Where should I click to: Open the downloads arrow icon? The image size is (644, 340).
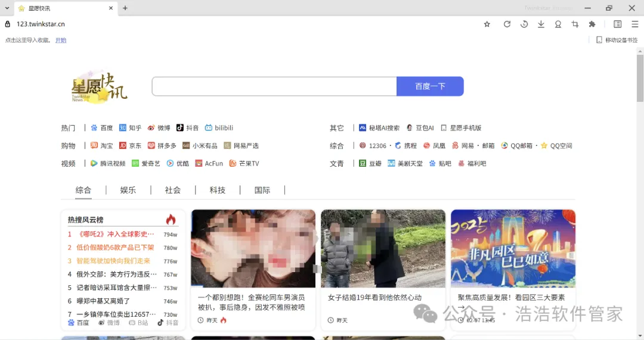tap(541, 24)
